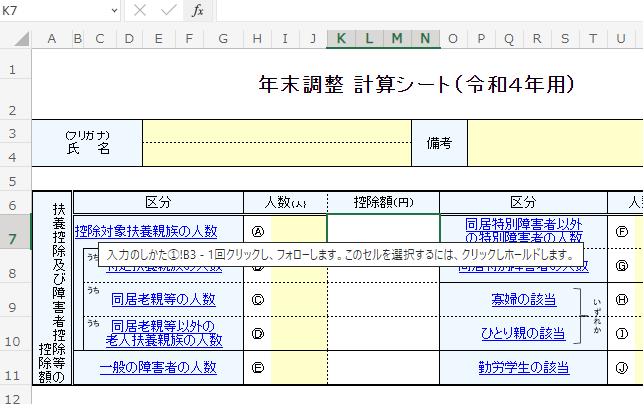The image size is (643, 404).
Task: Open the 控除対象扶養親族の人数 link
Action: [146, 232]
